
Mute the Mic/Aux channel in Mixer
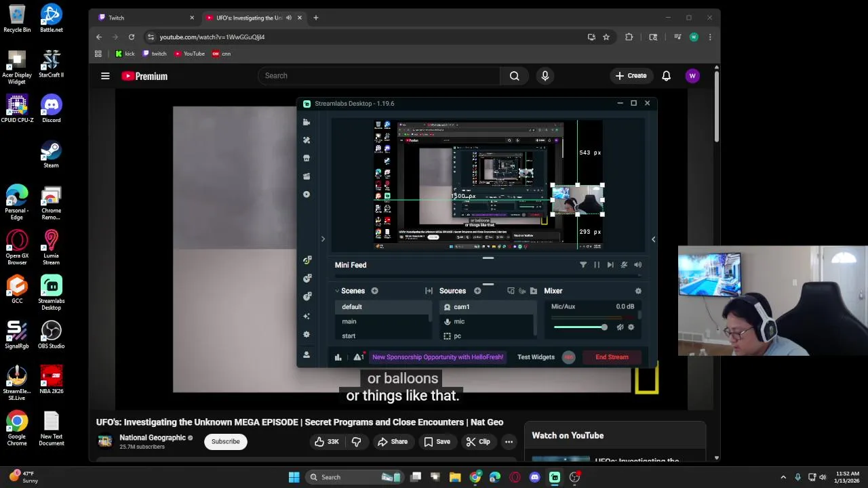[620, 327]
